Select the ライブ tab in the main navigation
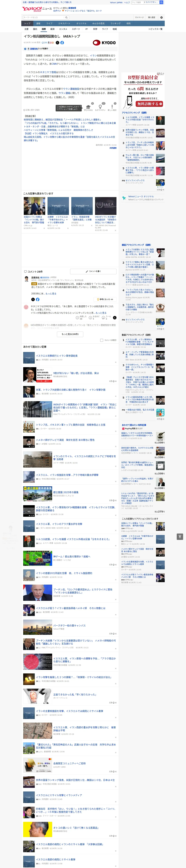 [49, 23]
